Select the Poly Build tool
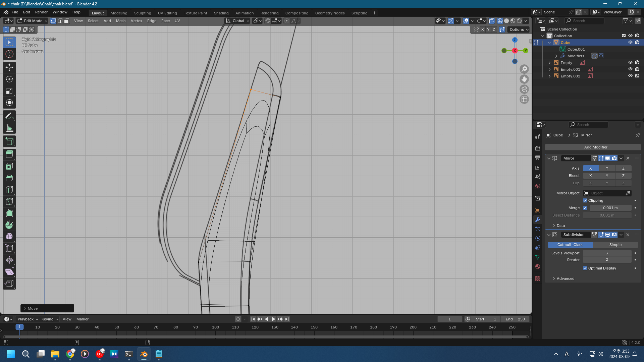 click(9, 213)
